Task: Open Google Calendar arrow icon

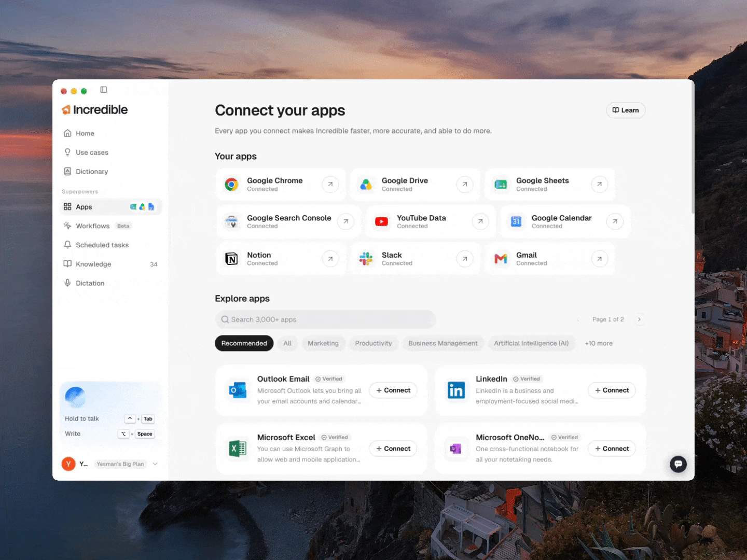Action: pyautogui.click(x=615, y=221)
